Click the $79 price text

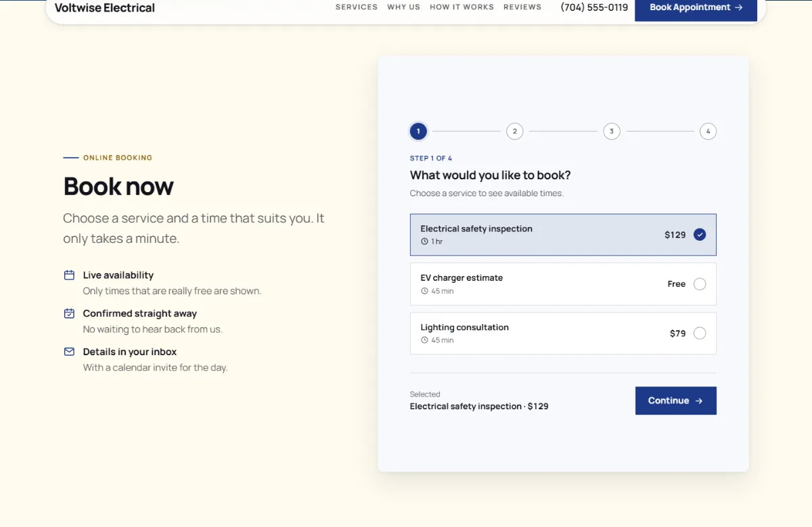pos(678,334)
